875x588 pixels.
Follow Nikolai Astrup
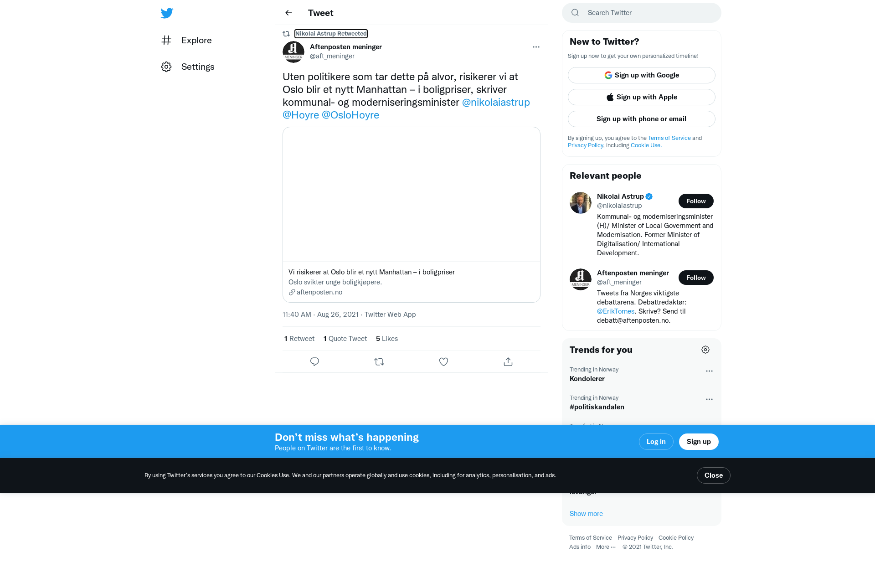pyautogui.click(x=696, y=201)
